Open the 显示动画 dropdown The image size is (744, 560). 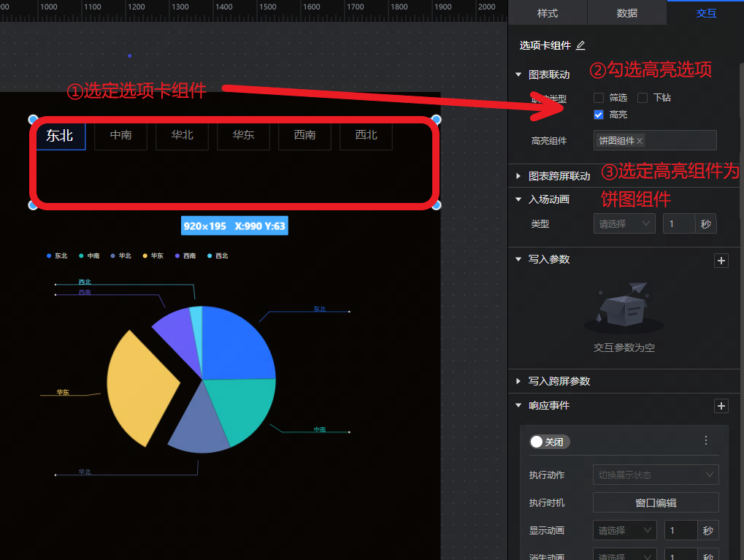point(624,531)
